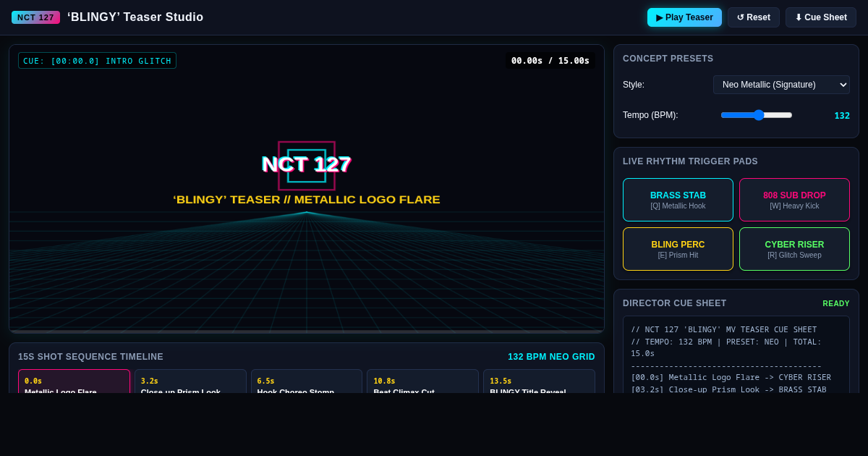This screenshot has height=456, width=868.
Task: Select the 13.5s BLINGY Title Reveal shot
Action: pos(539,381)
